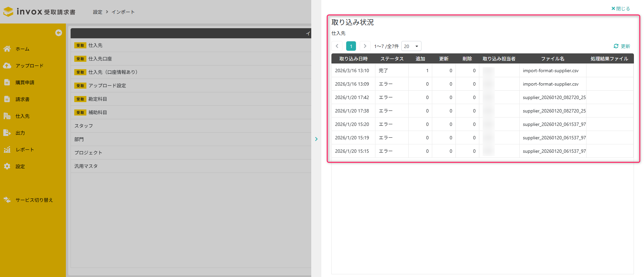Click the report chart icon
This screenshot has height=277, width=644.
tap(7, 149)
